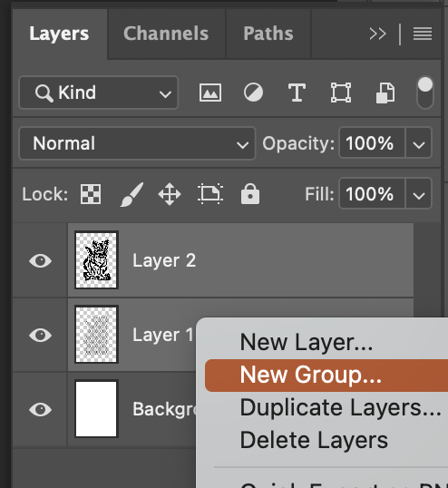The height and width of the screenshot is (488, 448).
Task: Lock all padlock icon
Action: click(250, 194)
